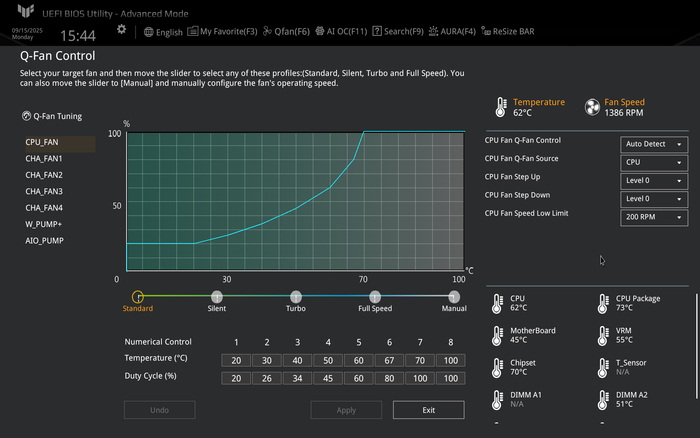Select CHA_FAN1 from the fan list
700x438 pixels.
tap(44, 159)
